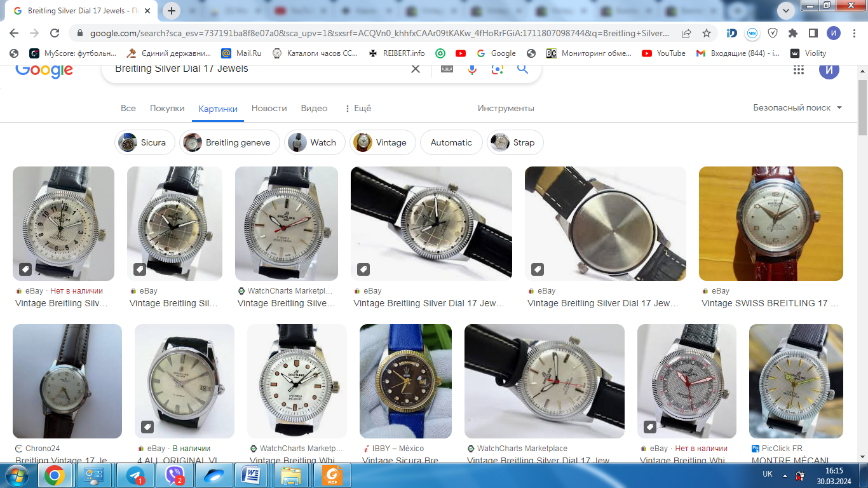This screenshot has height=488, width=868.
Task: Open the Каталоги часов СС bookmark
Action: click(315, 53)
